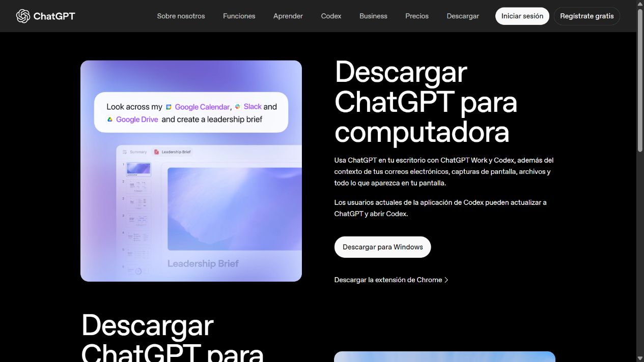View Precios in the top navigation
This screenshot has height=362, width=644.
(417, 16)
